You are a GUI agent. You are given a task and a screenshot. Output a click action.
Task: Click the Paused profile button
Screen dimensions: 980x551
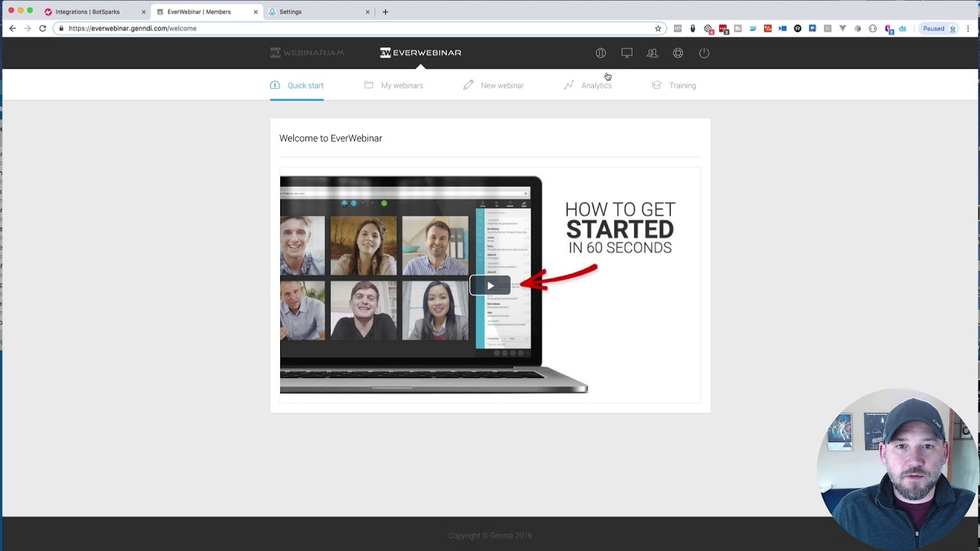939,28
